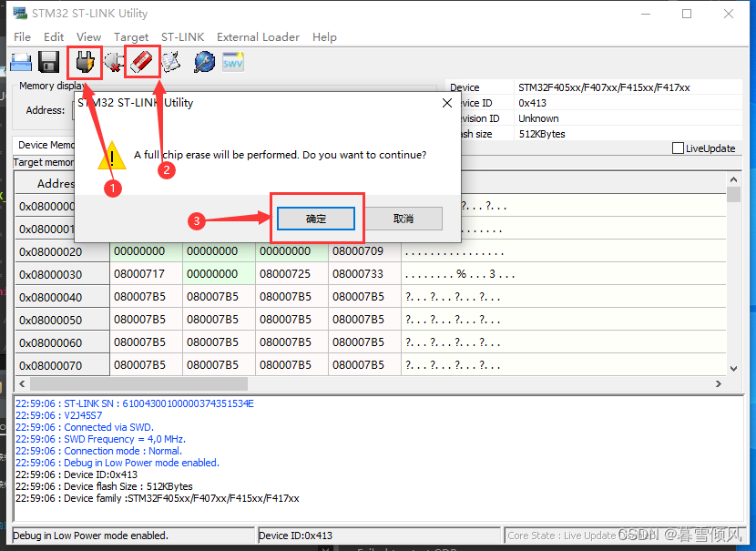Maximize the ST-LINK Utility window
Screen dimensions: 756x551
687,14
